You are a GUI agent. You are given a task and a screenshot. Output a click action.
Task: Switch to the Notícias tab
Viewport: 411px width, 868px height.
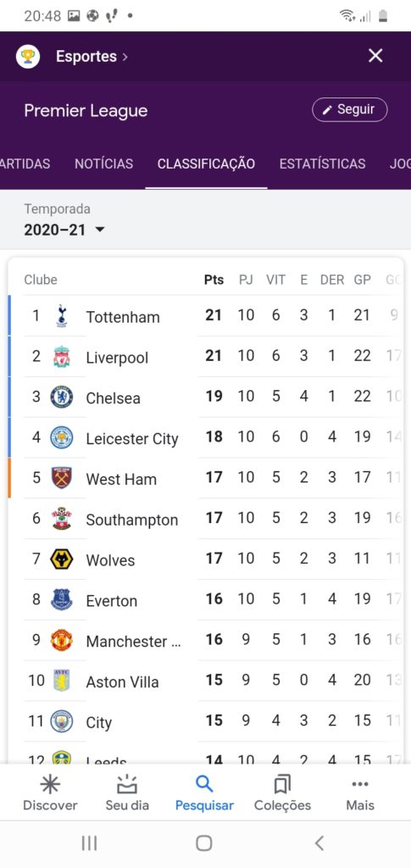[x=104, y=164]
